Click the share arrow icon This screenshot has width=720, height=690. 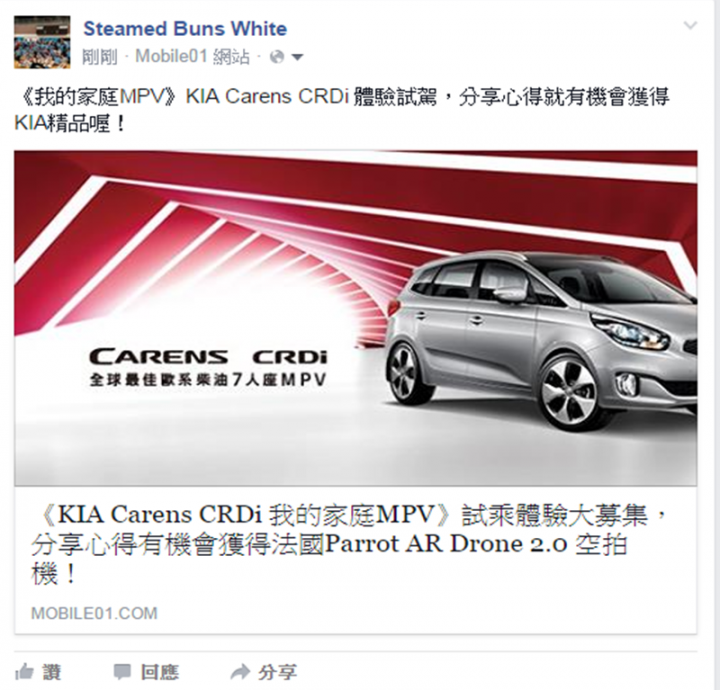pos(240,672)
